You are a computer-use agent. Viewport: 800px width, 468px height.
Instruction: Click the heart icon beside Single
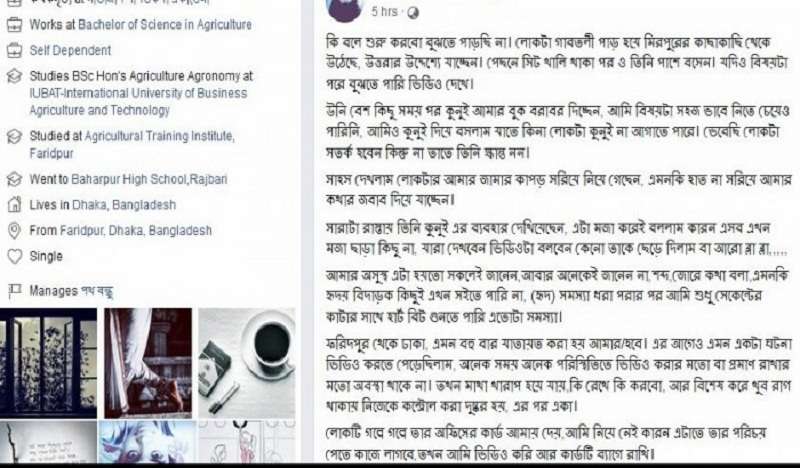[15, 256]
